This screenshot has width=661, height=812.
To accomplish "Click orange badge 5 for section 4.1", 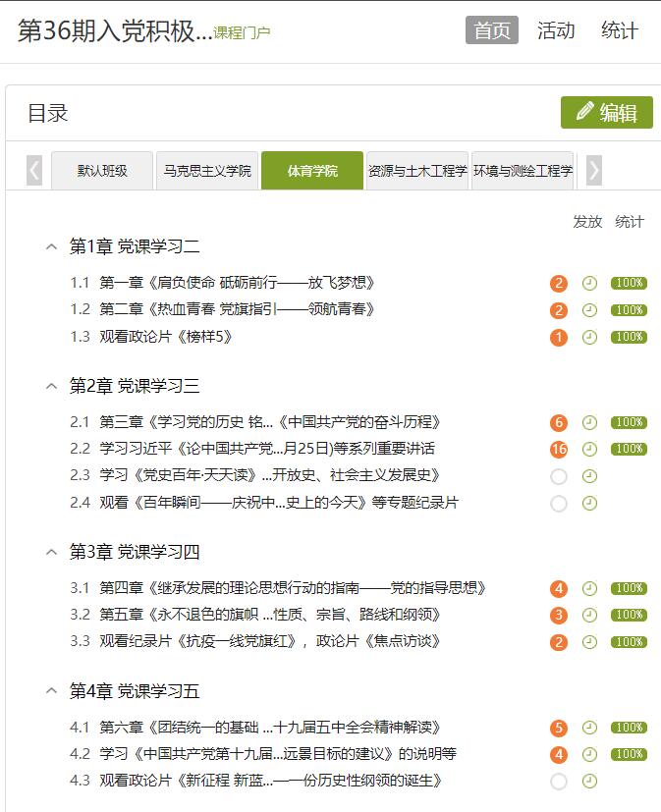I will point(559,729).
